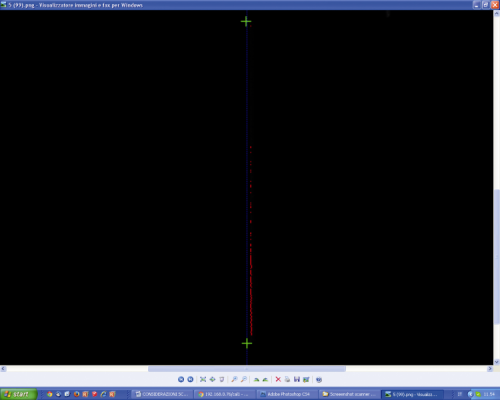Click the down arrow of the vertical scrollbar
This screenshot has height=400, width=500.
497,362
